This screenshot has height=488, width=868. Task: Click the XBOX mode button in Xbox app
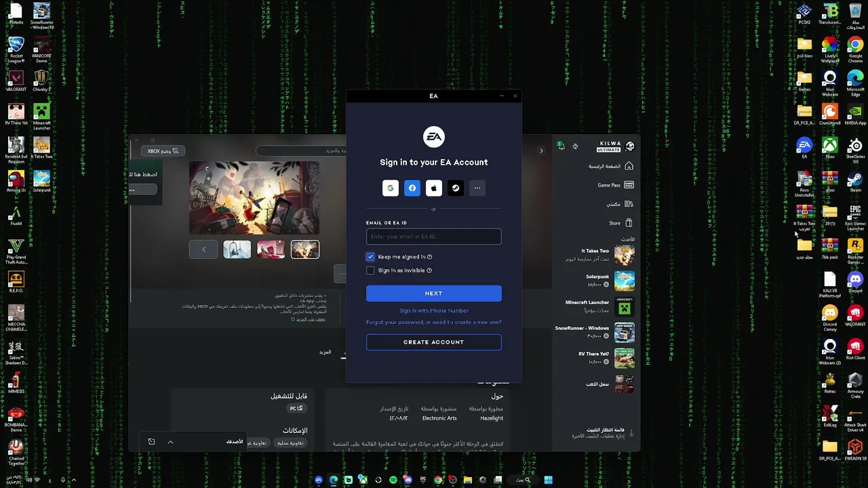click(x=163, y=151)
